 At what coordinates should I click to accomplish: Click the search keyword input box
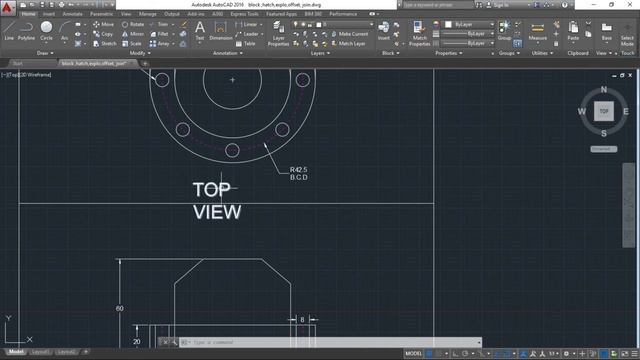coord(438,5)
